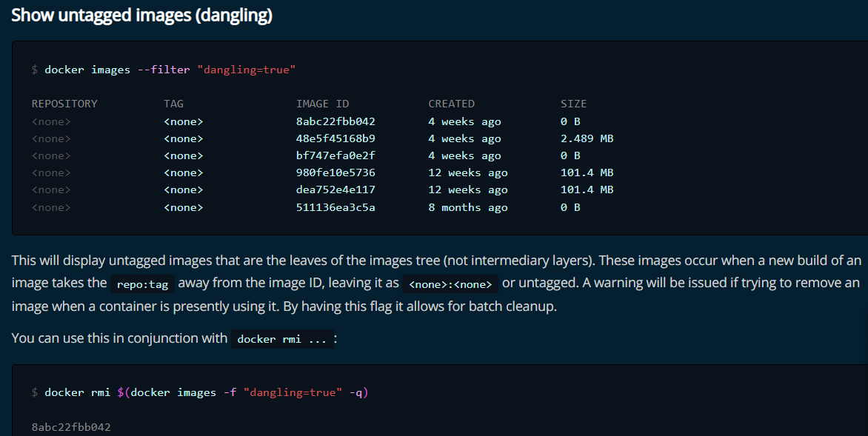
Task: Click "8 months ago" created value
Action: (x=468, y=208)
